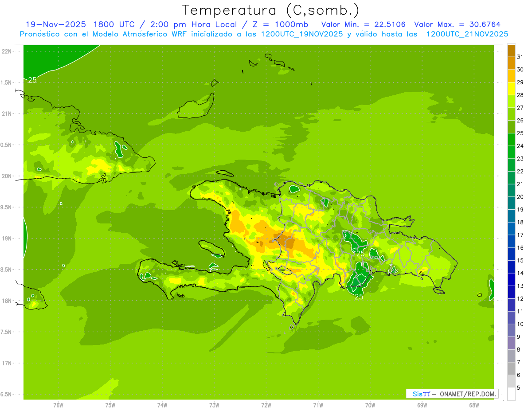Click the '1200UTC_21NOV2025' valid-until time text

tap(467, 34)
